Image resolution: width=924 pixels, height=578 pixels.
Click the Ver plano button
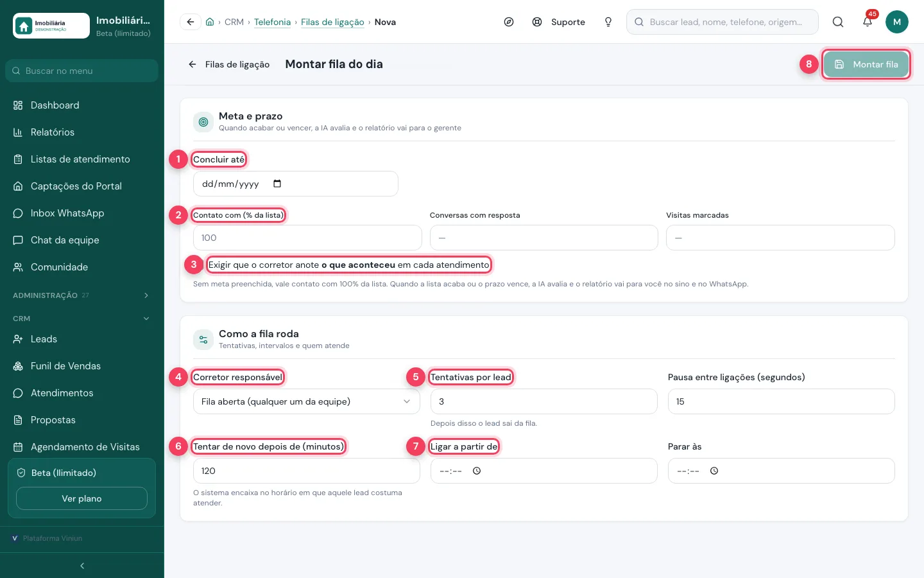[x=81, y=498]
